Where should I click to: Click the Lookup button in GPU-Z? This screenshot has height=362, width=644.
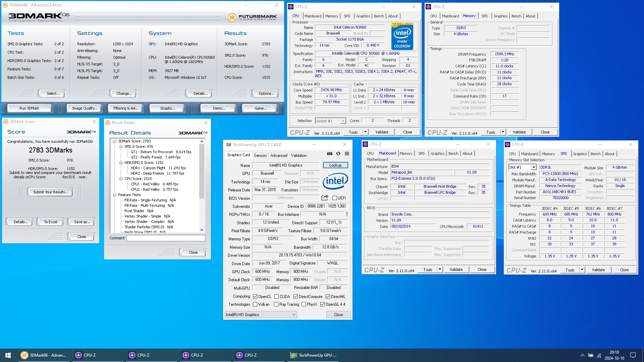(335, 165)
